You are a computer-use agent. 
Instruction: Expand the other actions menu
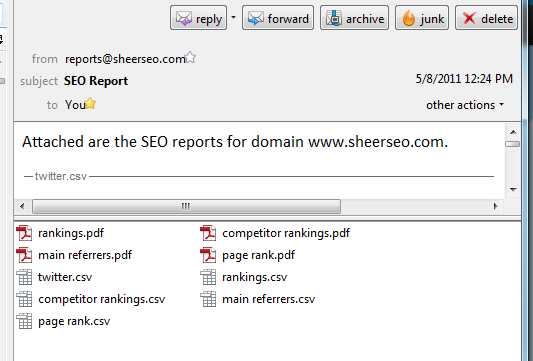[465, 105]
